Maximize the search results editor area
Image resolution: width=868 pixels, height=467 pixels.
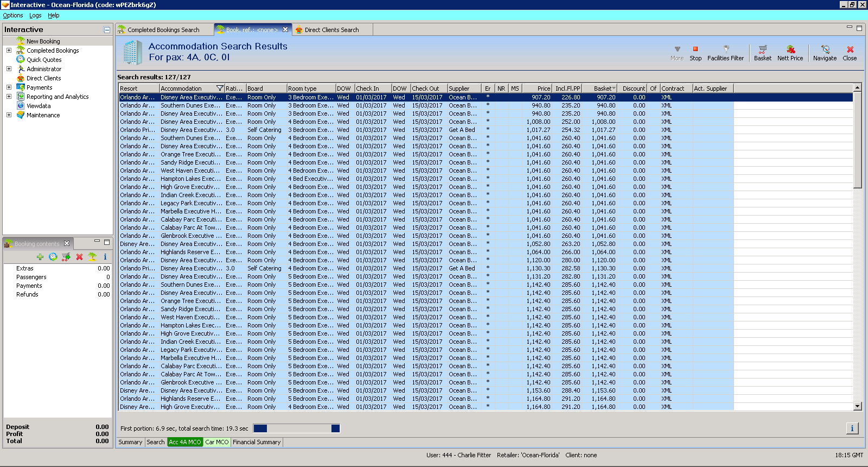click(x=859, y=28)
